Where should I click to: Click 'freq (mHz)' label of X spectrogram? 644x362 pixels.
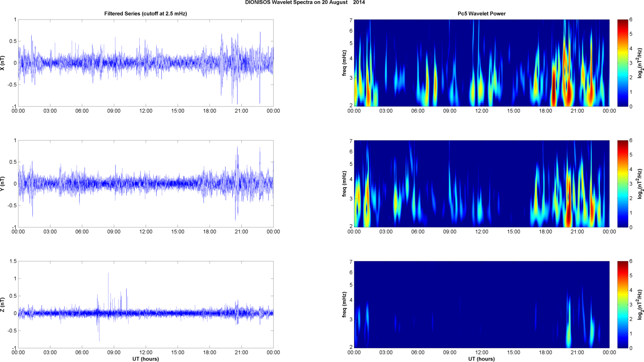pyautogui.click(x=345, y=63)
